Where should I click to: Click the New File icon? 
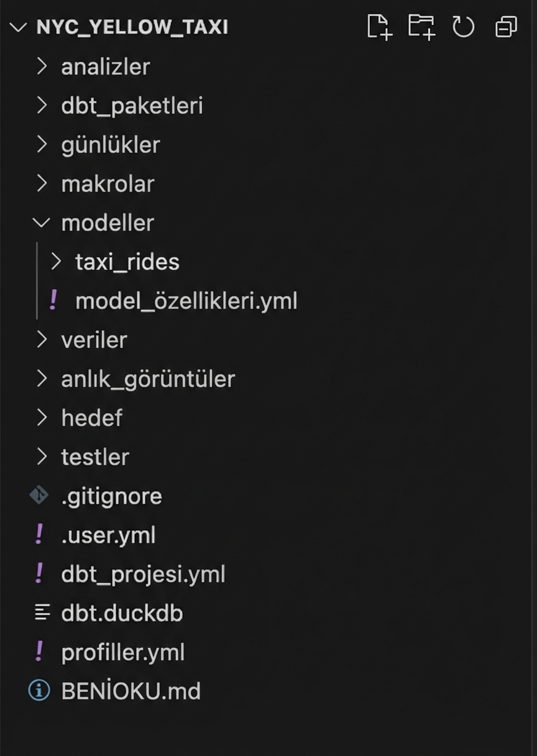click(x=379, y=27)
